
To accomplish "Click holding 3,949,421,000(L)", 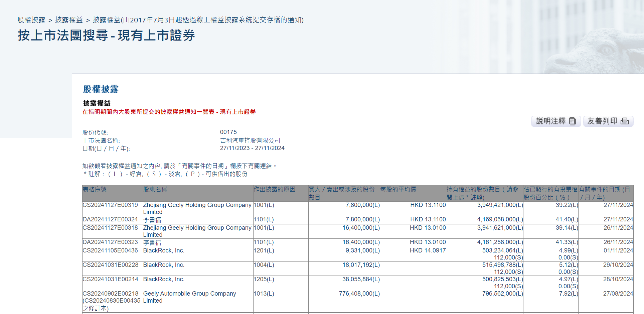I will tap(500, 205).
